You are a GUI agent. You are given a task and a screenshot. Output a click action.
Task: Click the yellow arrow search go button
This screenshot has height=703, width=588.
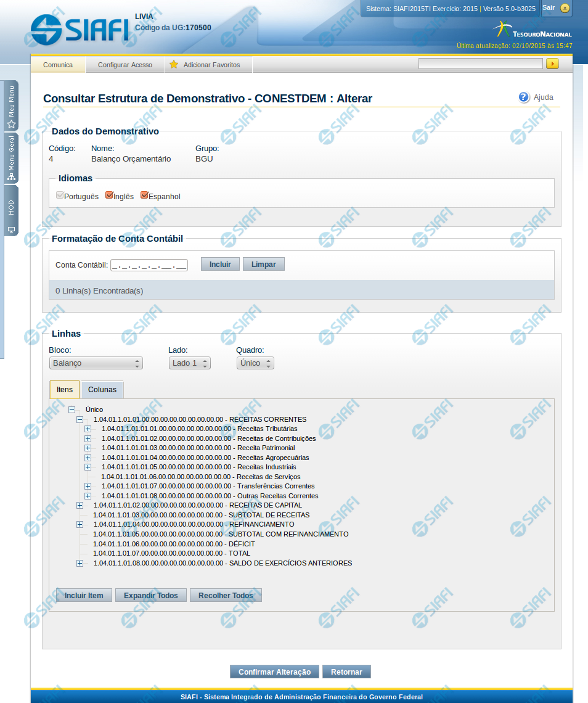[552, 64]
